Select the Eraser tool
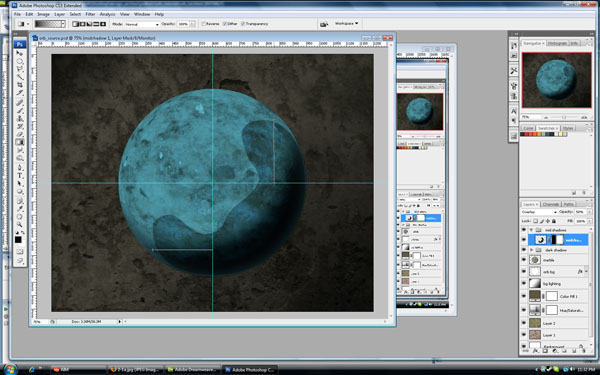Image resolution: width=600 pixels, height=375 pixels. coord(19,134)
